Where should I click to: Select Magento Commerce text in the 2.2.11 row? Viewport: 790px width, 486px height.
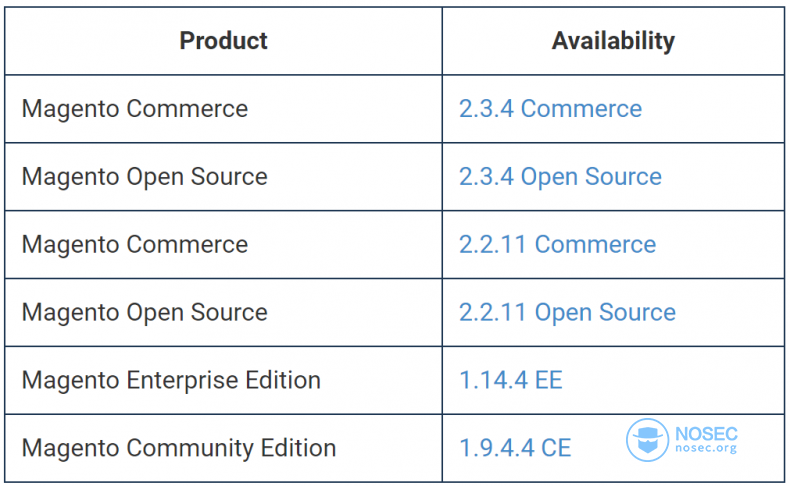(135, 244)
